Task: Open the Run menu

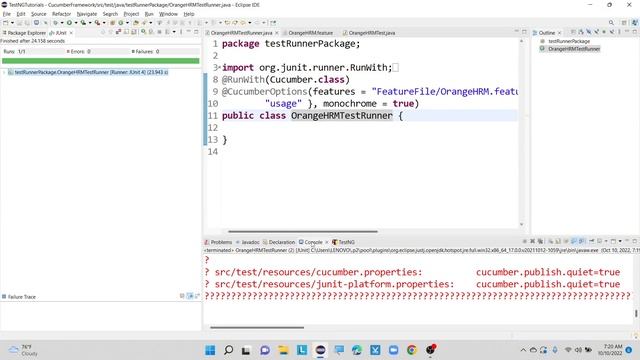Action: (x=149, y=14)
